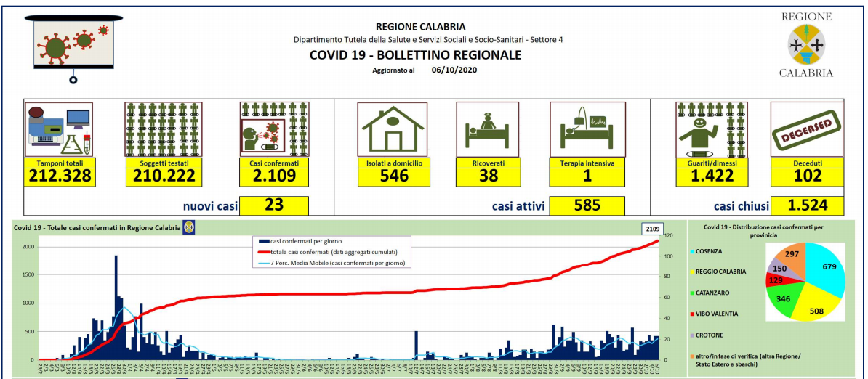This screenshot has height=379, width=868.
Task: Click the update date 06/10/2020
Action: [x=454, y=70]
